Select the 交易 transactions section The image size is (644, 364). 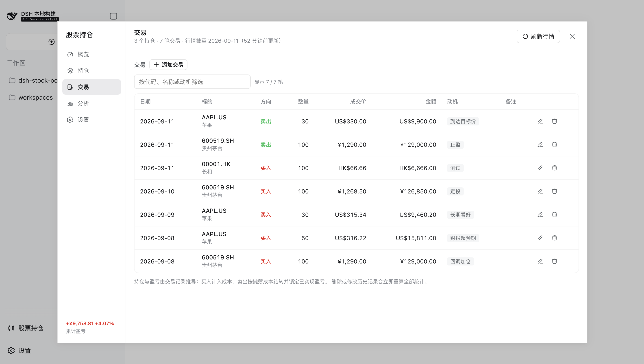pyautogui.click(x=91, y=87)
